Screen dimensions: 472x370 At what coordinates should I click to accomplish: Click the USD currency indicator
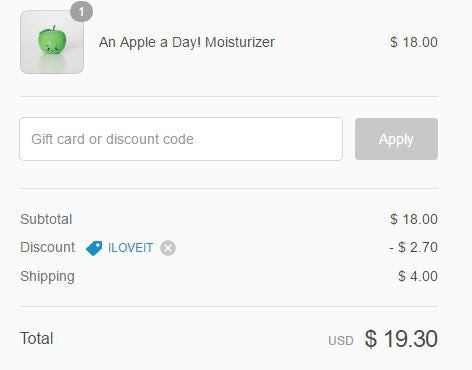pyautogui.click(x=341, y=341)
